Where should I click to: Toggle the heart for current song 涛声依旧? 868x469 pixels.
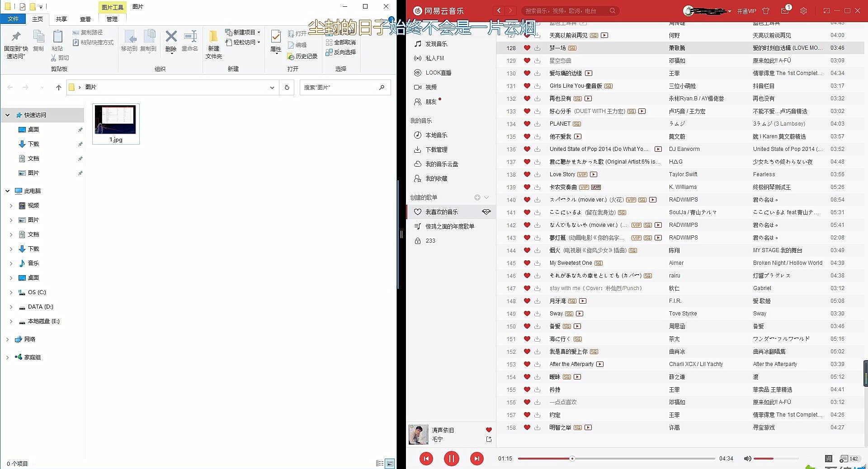click(x=488, y=430)
